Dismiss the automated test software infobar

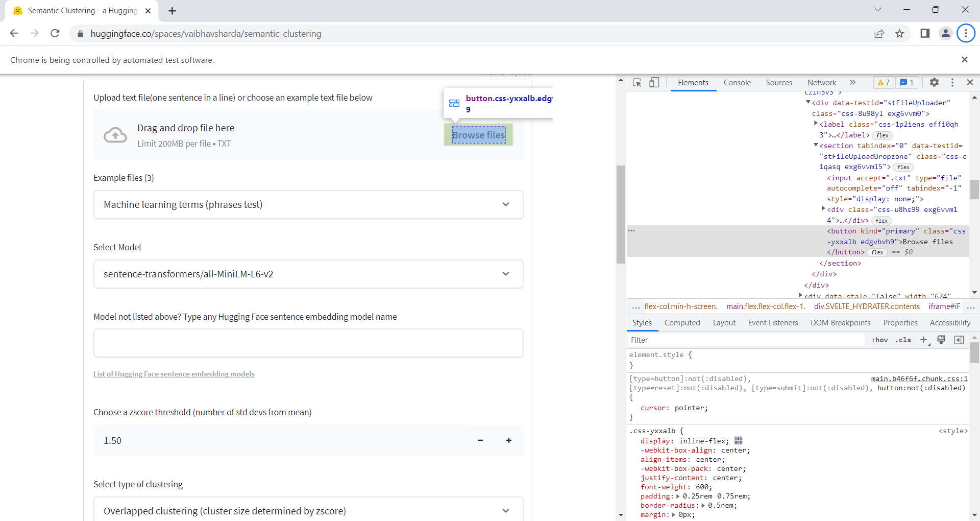965,60
